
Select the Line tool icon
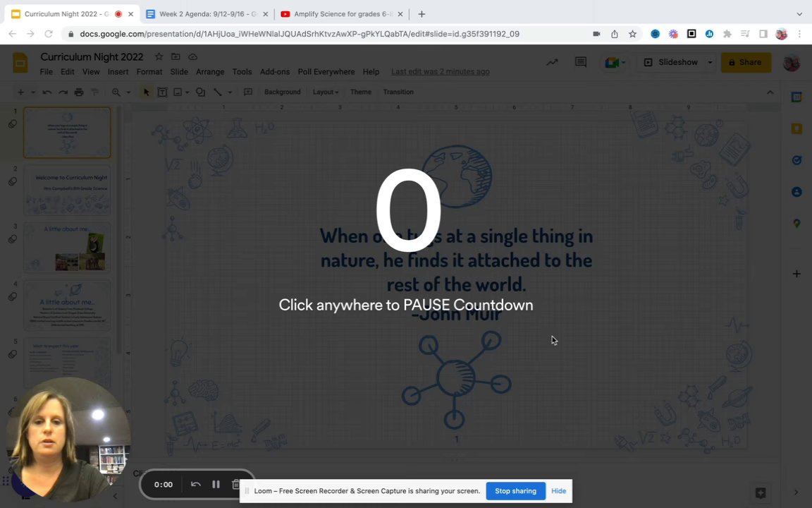click(218, 92)
